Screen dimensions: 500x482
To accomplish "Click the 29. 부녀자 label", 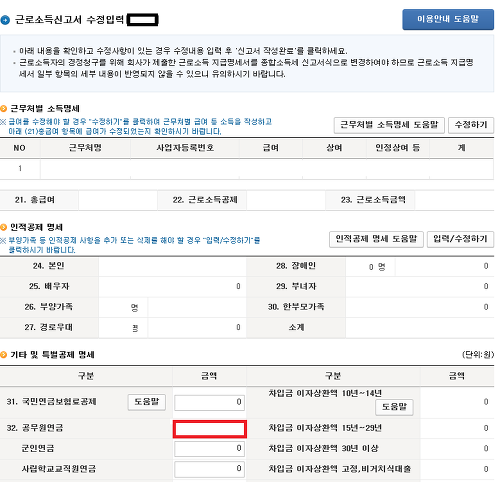I will 296,286.
